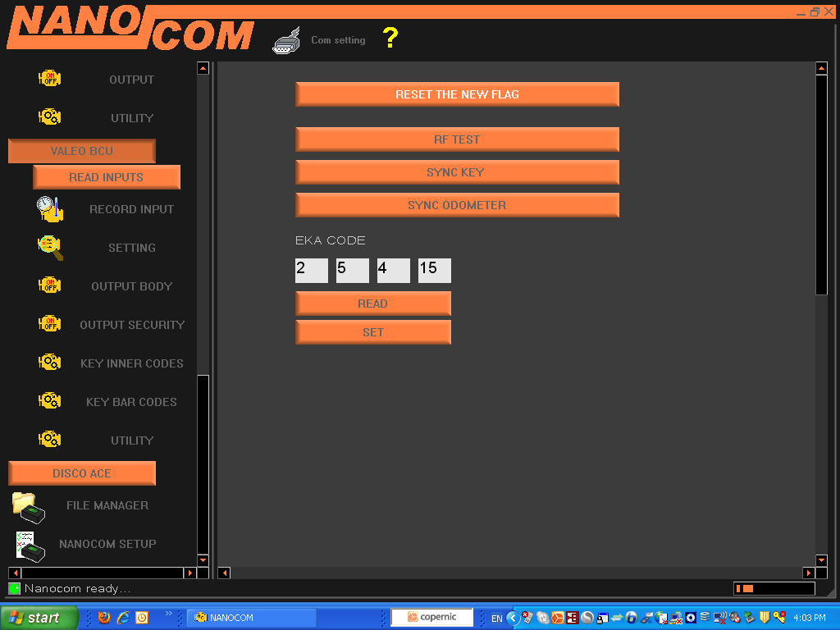This screenshot has height=630, width=840.
Task: Click the EKA code field containing 15
Action: coord(434,270)
